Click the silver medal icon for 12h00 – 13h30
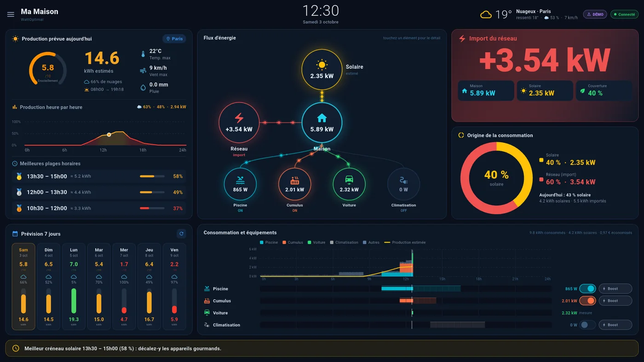644x362 pixels. [19, 192]
